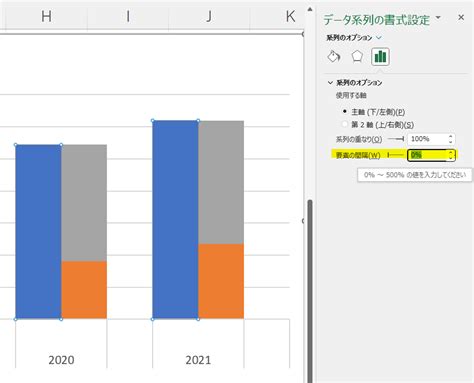The width and height of the screenshot is (474, 383).
Task: Open the Fill & Line paint bucket tab
Action: pos(334,57)
